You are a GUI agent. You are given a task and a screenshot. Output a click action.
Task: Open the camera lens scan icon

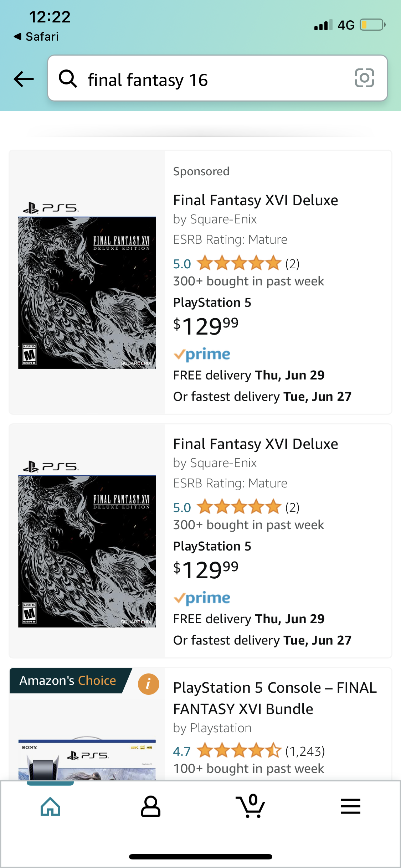coord(364,78)
